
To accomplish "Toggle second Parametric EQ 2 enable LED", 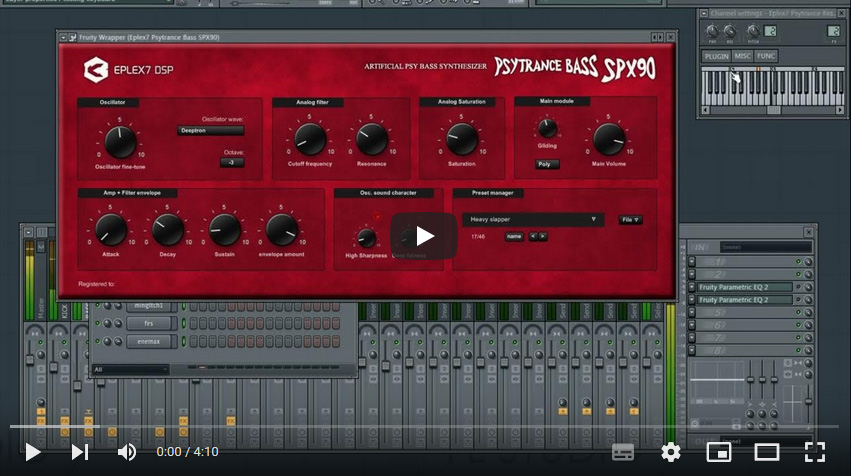I will click(798, 300).
